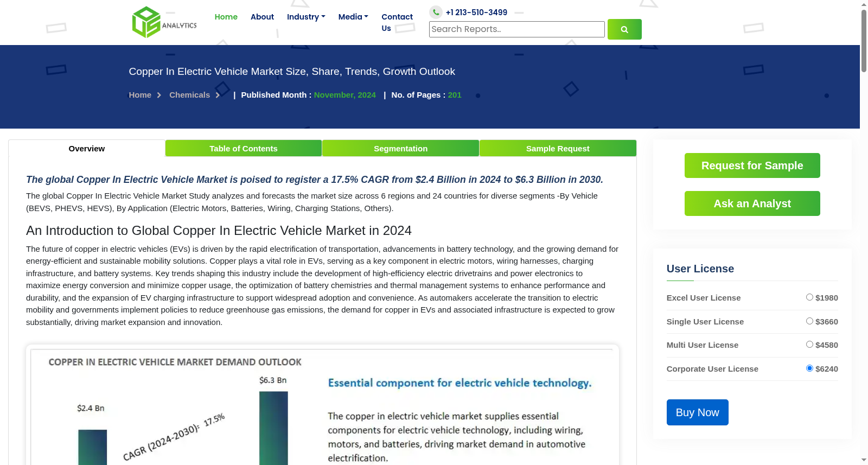Click the USD Analytics logo
Viewport: 868px width, 465px height.
click(x=164, y=22)
